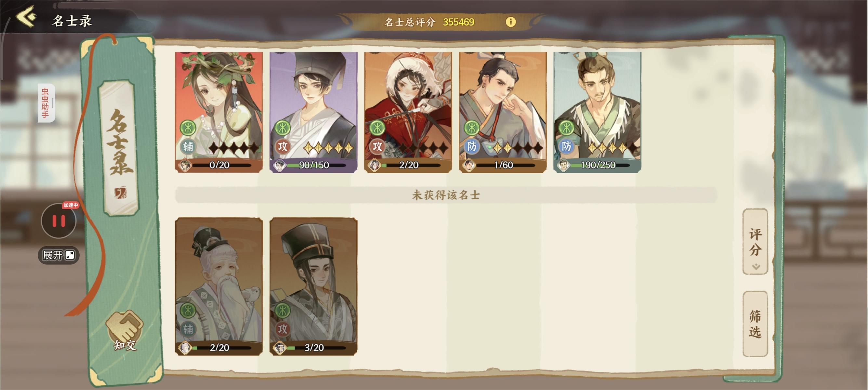Screen dimensions: 868x390
Task: Click the 展开 expand button
Action: [59, 255]
